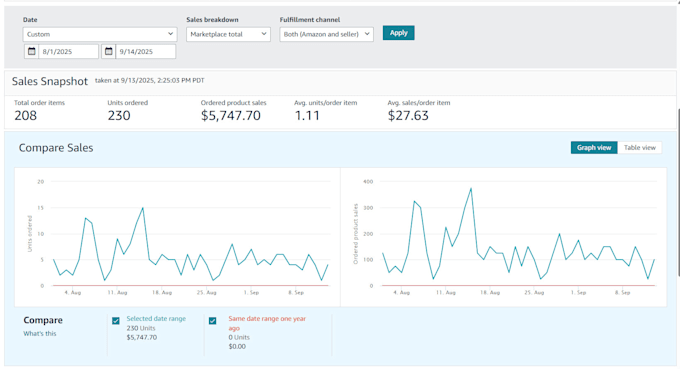This screenshot has height=369, width=680.
Task: Click the 0 Units text under one year ago
Action: point(239,337)
